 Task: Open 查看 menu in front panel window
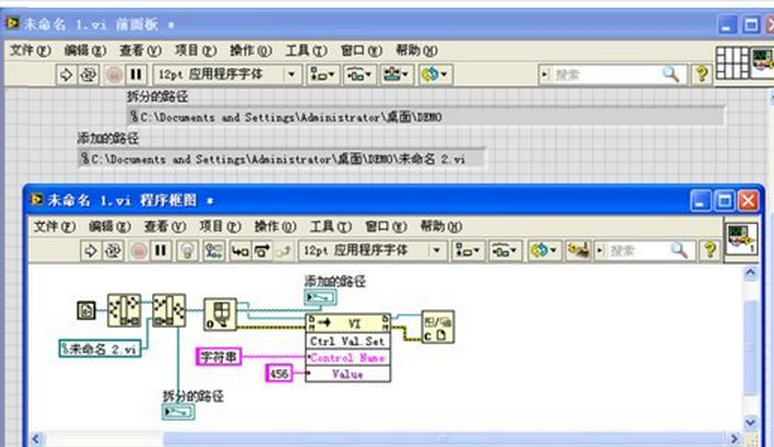point(140,50)
